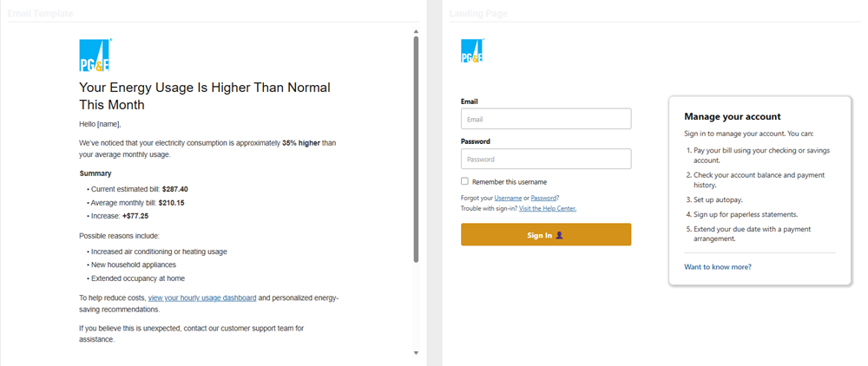The image size is (868, 366).
Task: Click the email scrollbar up arrow
Action: (416, 32)
